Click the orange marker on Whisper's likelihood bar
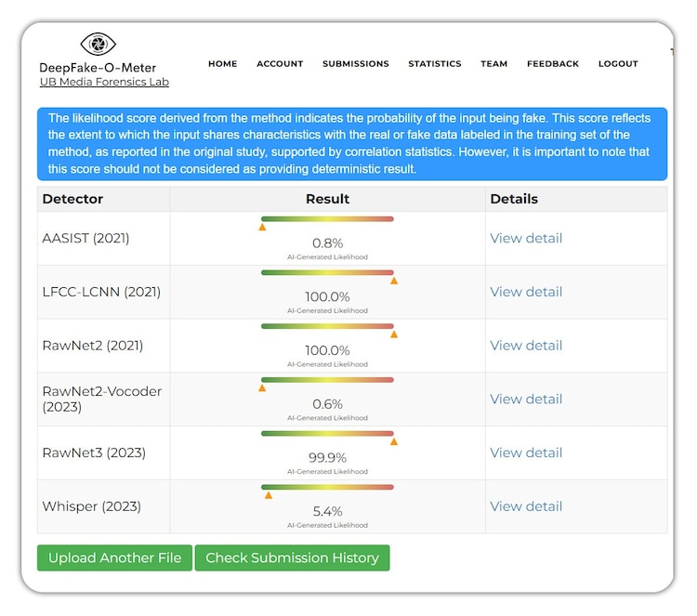The image size is (697, 616). tap(269, 495)
